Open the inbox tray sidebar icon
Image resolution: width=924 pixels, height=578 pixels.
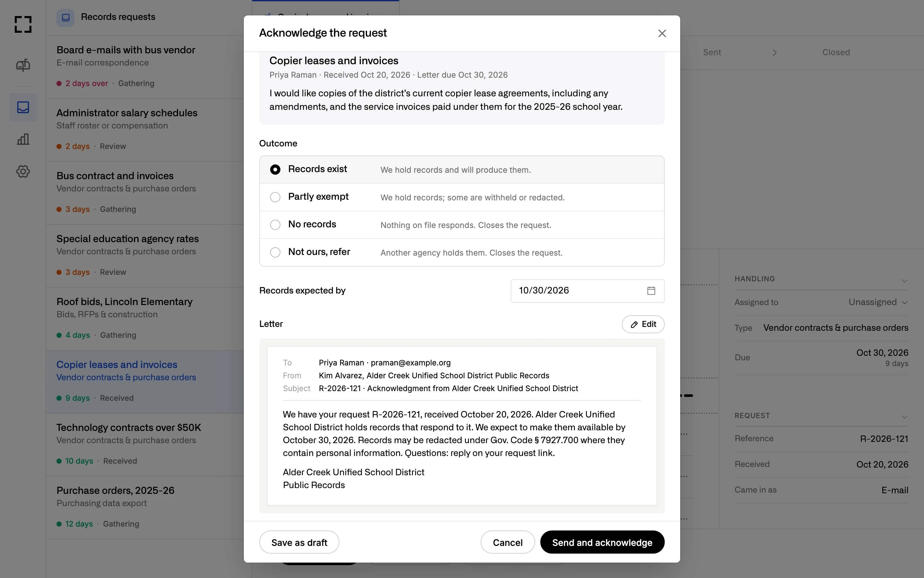23,107
